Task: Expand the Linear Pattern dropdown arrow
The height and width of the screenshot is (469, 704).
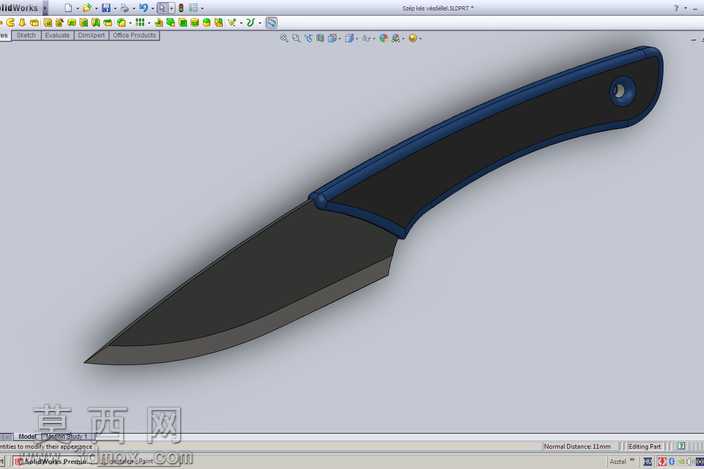Action: coord(149,23)
